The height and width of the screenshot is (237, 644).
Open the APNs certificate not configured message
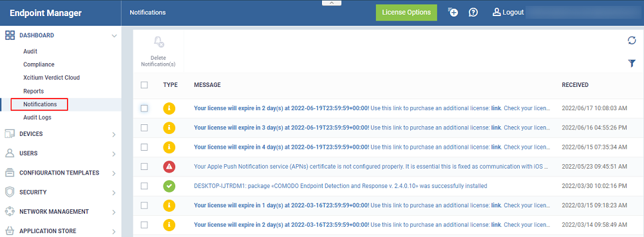pos(371,166)
